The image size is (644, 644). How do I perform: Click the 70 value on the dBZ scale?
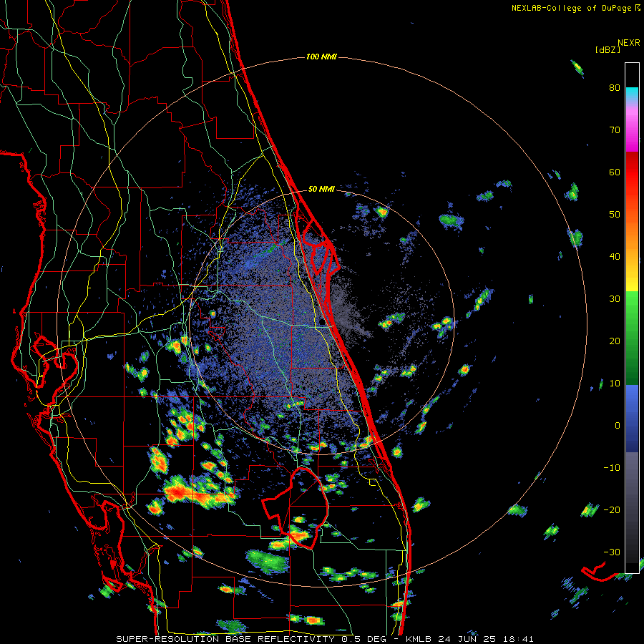pos(615,130)
